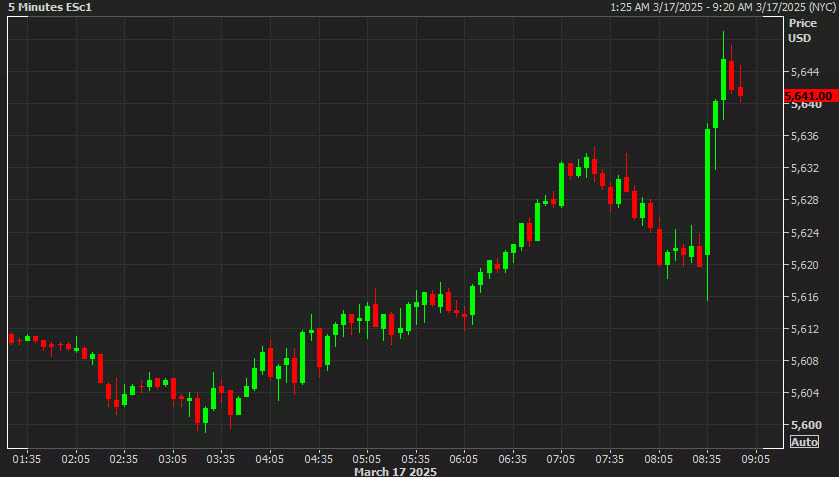Click the 5,616 price axis label
The width and height of the screenshot is (839, 477).
pyautogui.click(x=805, y=297)
